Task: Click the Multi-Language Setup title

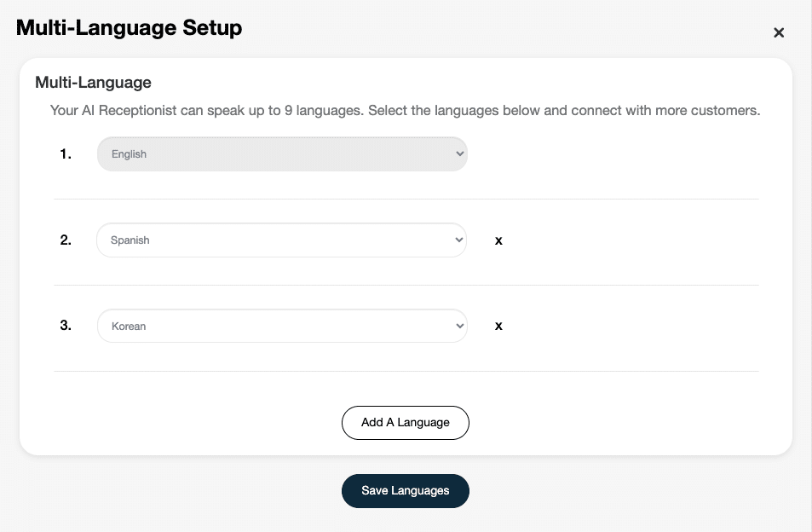Action: [129, 28]
